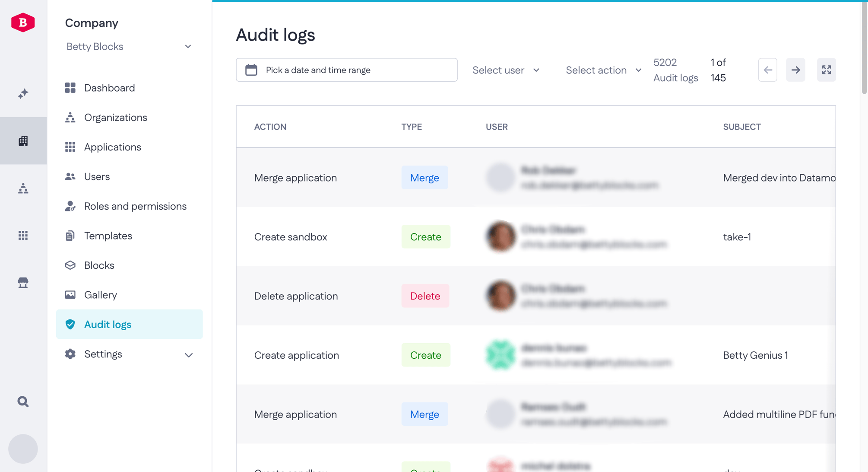
Task: Expand the Settings menu chevron
Action: [x=189, y=355]
